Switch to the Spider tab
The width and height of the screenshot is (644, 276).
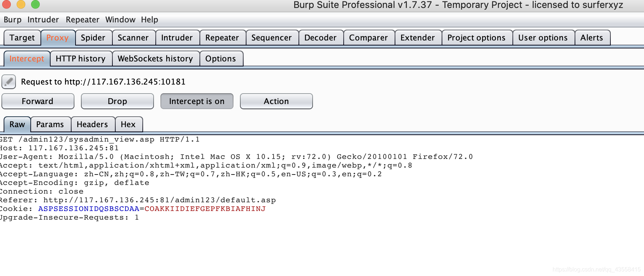(x=93, y=38)
